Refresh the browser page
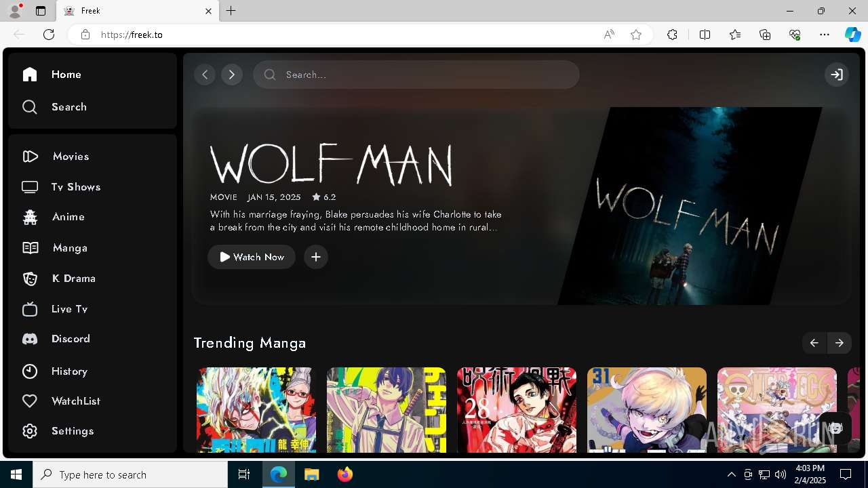Image resolution: width=868 pixels, height=488 pixels. coord(49,35)
